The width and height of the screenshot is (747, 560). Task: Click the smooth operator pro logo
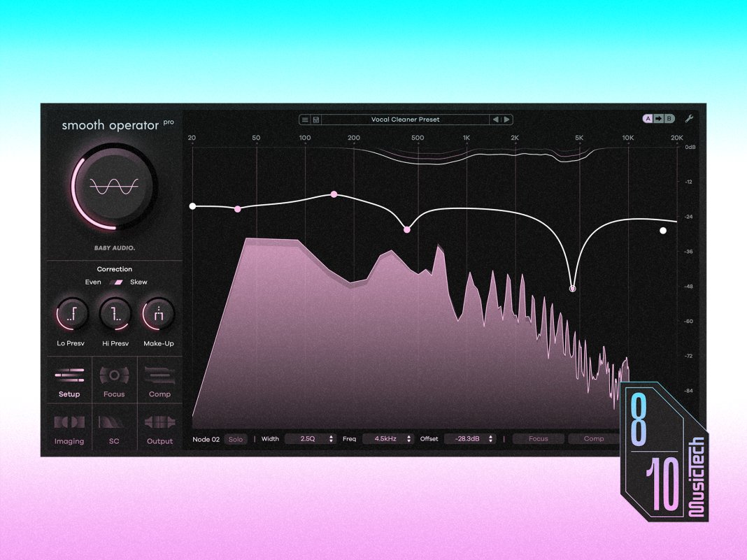pos(118,125)
